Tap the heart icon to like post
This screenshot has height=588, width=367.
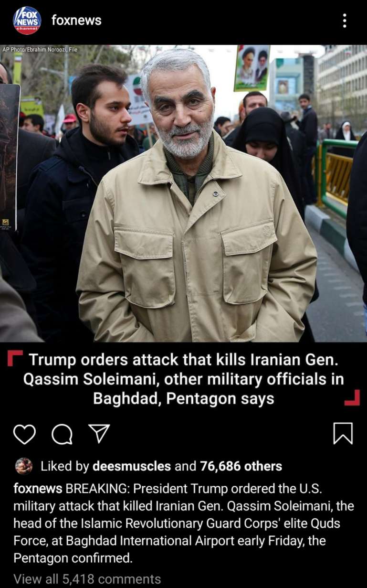[24, 434]
